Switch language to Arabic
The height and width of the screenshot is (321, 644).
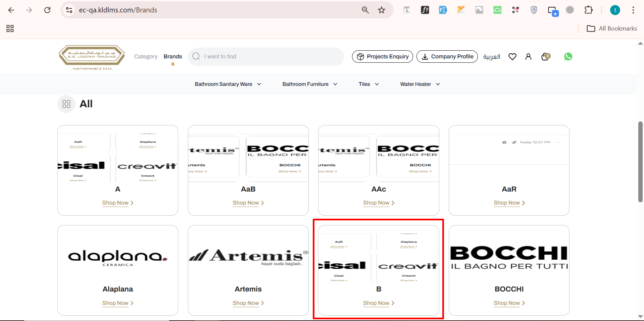point(492,57)
